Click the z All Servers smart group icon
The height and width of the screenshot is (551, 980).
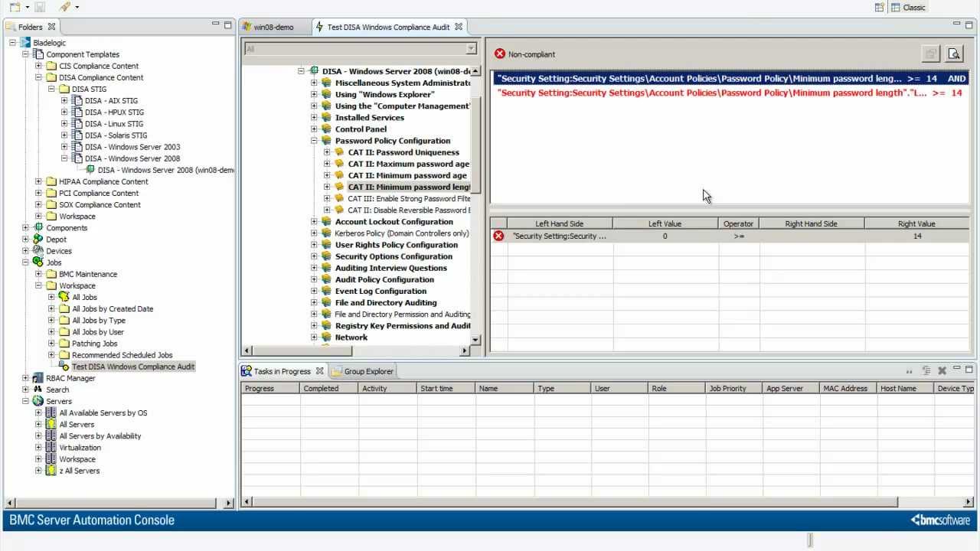51,471
